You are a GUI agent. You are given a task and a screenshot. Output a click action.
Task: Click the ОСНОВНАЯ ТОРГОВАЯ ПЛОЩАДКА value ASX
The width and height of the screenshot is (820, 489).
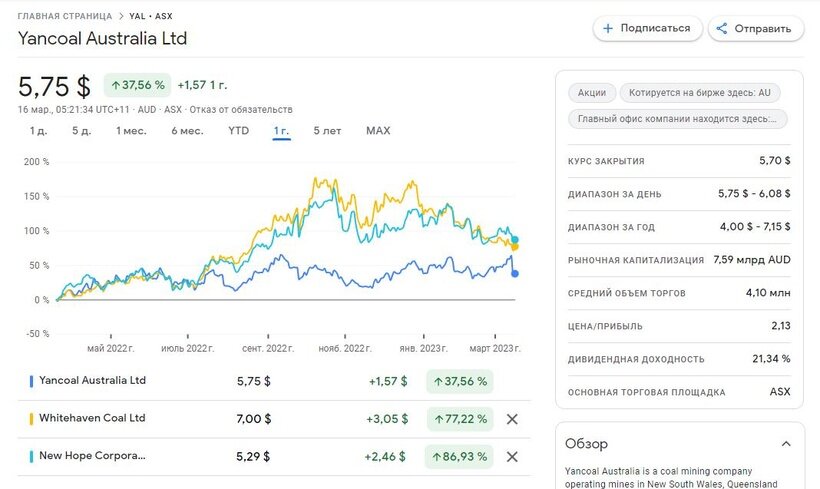coord(780,391)
